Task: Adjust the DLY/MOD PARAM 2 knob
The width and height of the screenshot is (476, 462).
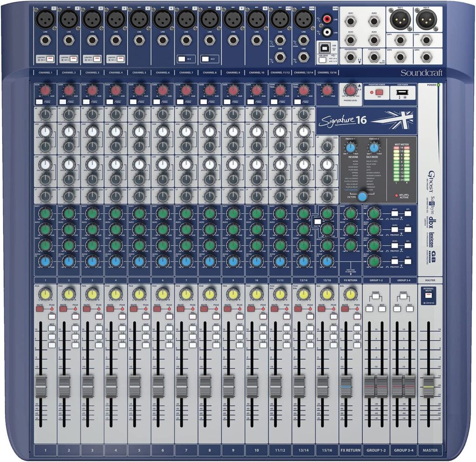Action: click(x=374, y=147)
